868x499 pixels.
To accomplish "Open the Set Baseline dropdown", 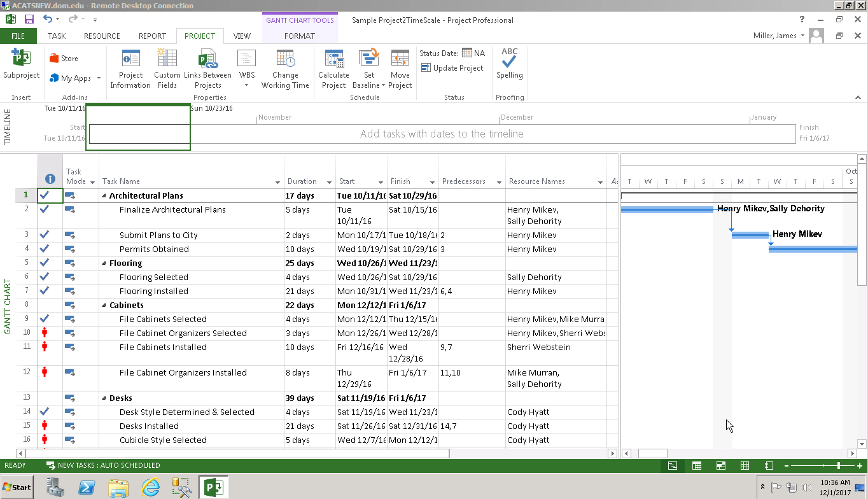I will tap(383, 85).
